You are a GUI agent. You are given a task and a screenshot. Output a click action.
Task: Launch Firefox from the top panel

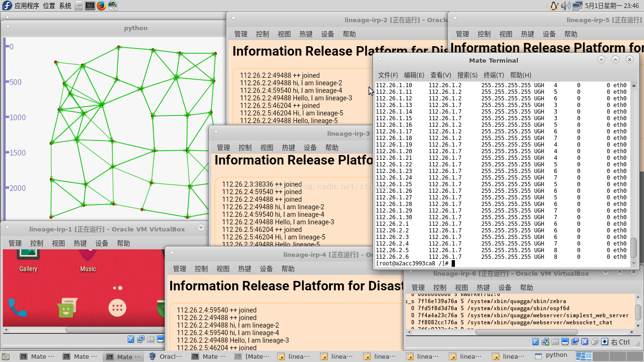[101, 6]
